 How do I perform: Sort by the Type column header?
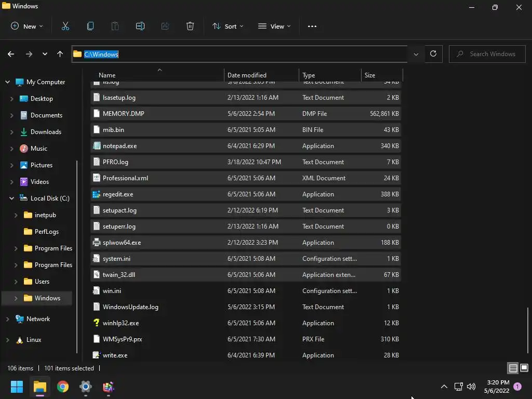click(330, 75)
